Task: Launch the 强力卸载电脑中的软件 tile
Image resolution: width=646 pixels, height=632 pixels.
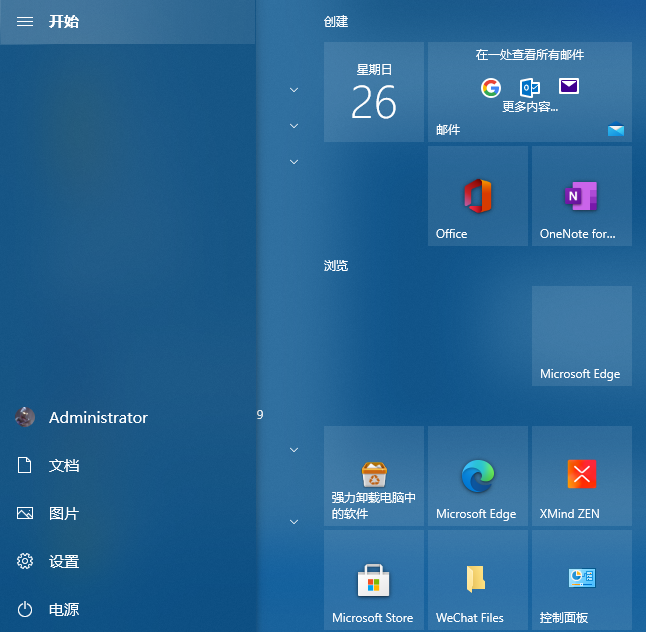Action: 373,476
